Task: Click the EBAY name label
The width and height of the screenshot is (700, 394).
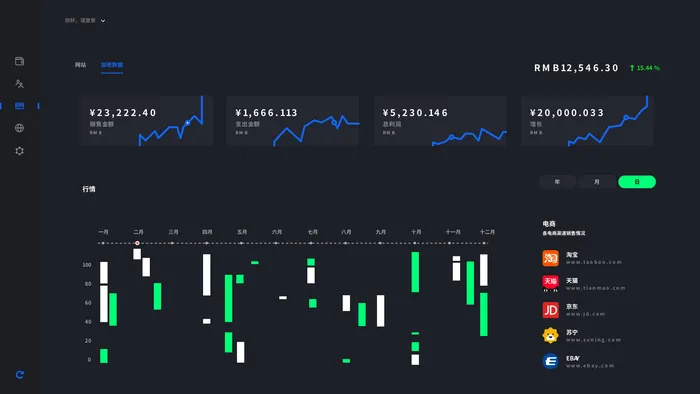Action: point(573,358)
